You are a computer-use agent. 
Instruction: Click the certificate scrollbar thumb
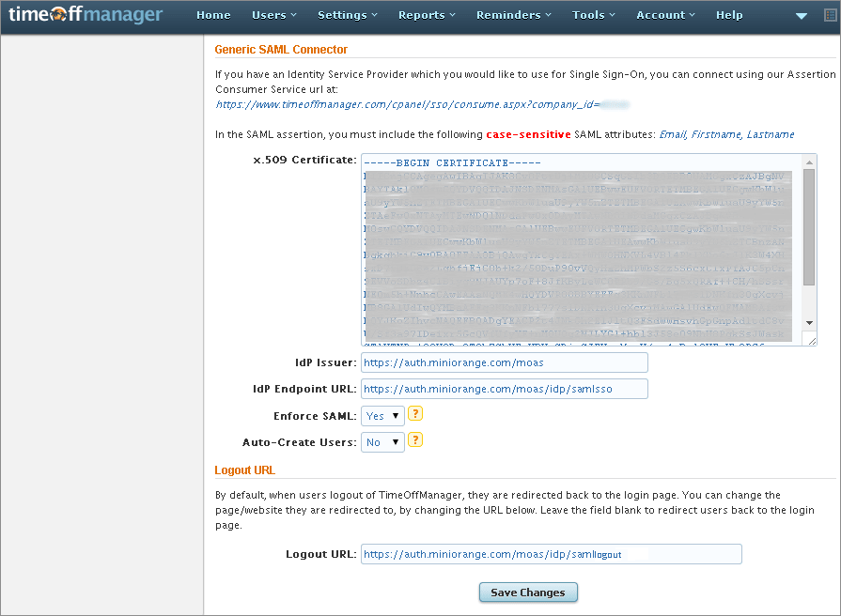coord(809,227)
